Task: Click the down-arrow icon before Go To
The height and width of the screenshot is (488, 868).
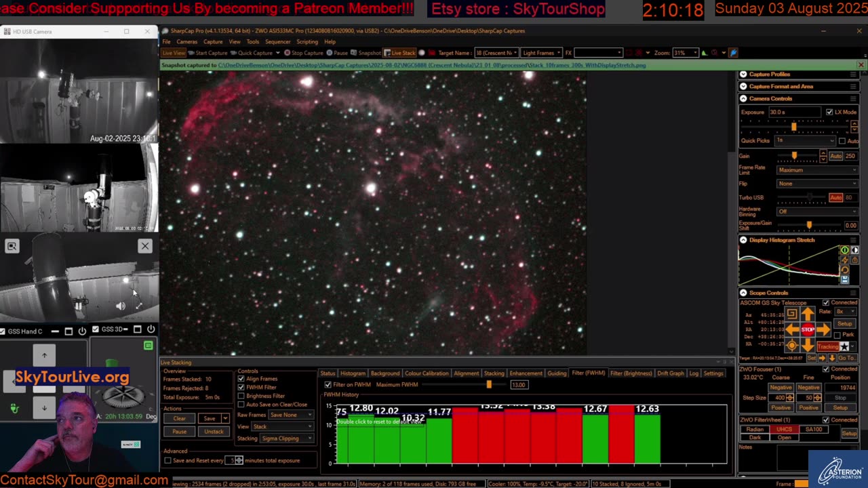Action: coord(832,358)
